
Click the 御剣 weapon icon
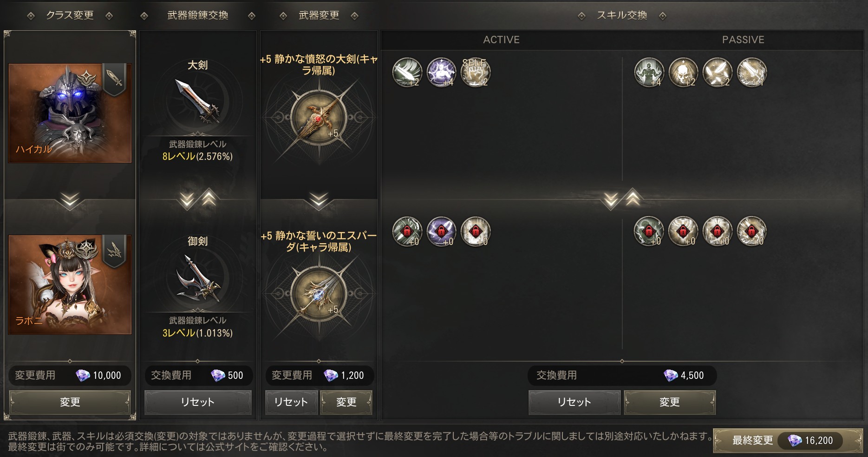[x=197, y=278]
